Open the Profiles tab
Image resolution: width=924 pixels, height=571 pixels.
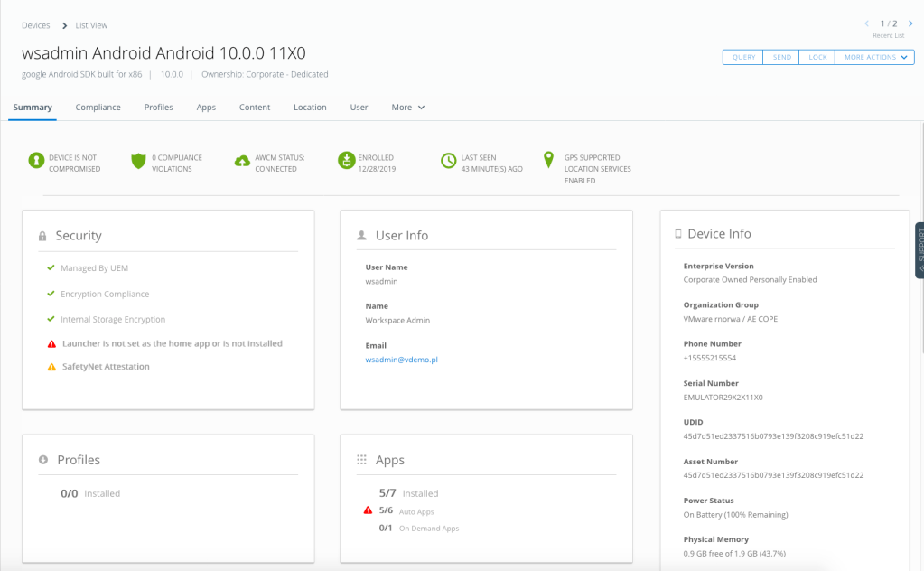(158, 108)
